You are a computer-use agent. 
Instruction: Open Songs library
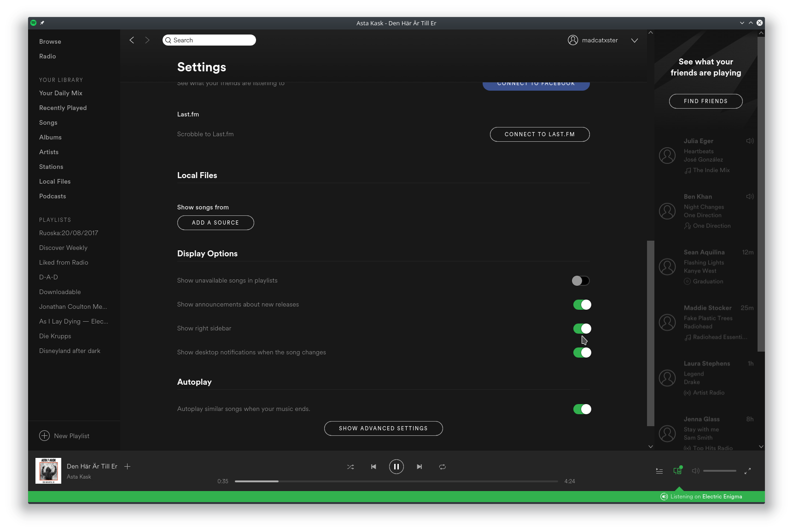pos(48,122)
